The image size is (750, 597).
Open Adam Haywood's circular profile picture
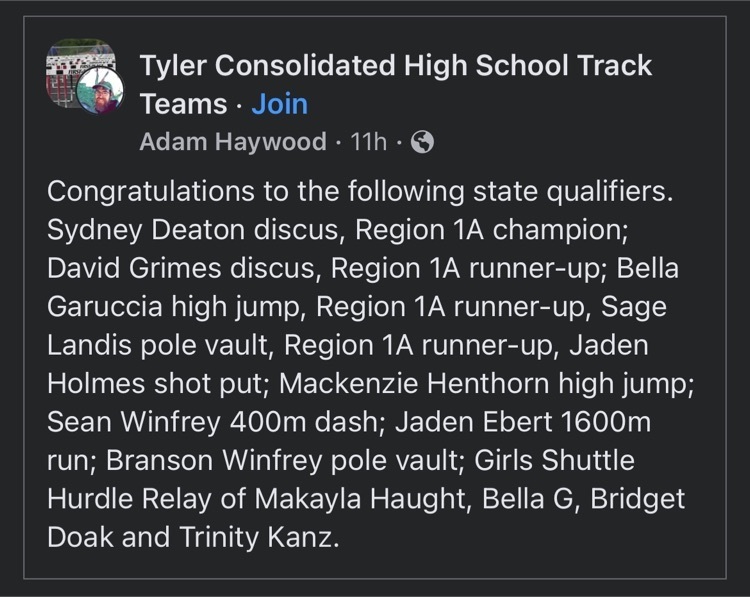(100, 91)
